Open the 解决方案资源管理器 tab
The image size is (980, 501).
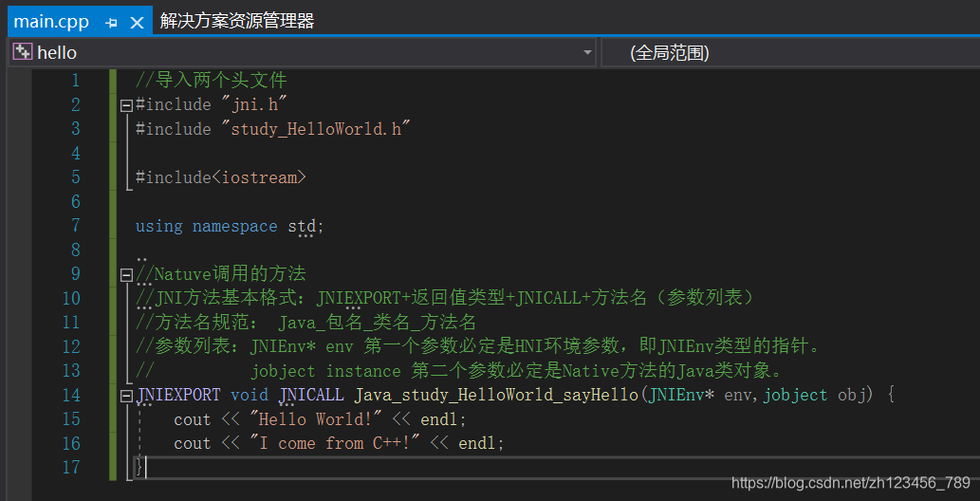pos(237,21)
